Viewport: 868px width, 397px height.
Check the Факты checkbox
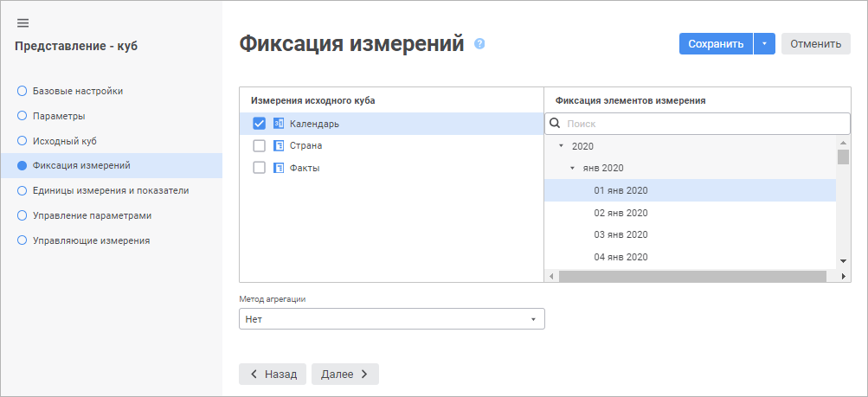(259, 168)
